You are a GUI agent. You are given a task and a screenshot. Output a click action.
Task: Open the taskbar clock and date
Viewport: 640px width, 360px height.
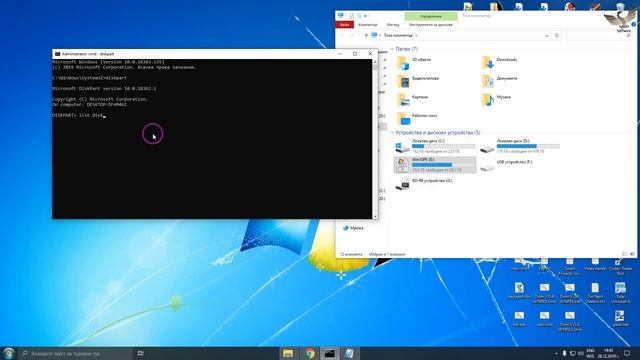click(608, 353)
